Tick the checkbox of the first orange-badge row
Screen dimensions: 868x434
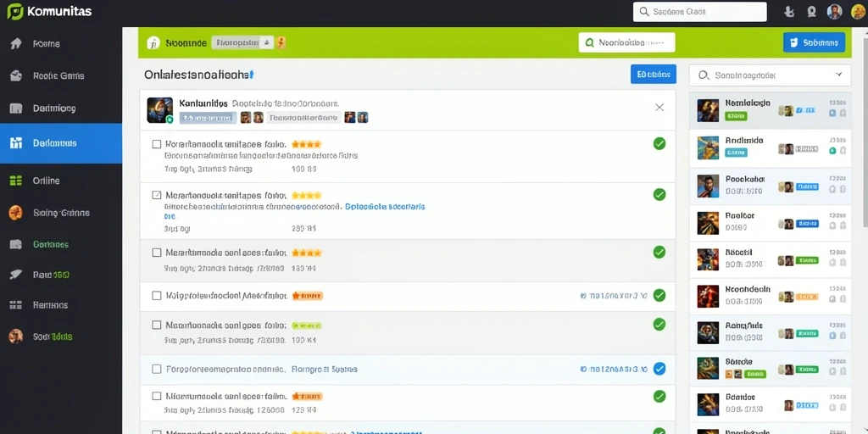(157, 296)
